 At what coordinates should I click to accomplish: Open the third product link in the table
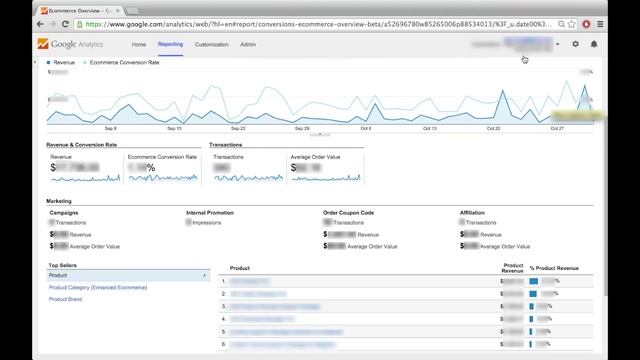275,307
